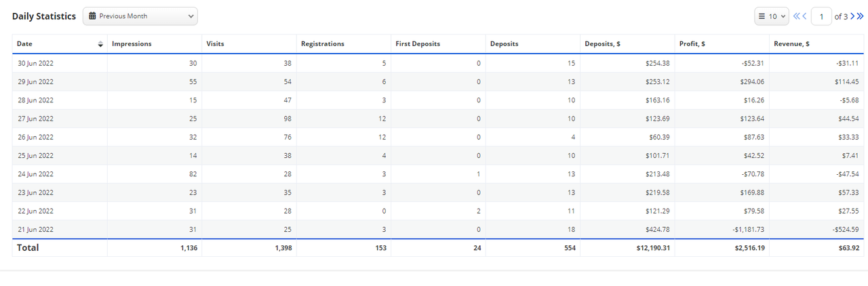Click the $424.78 deposits value
868x286 pixels.
click(x=658, y=229)
